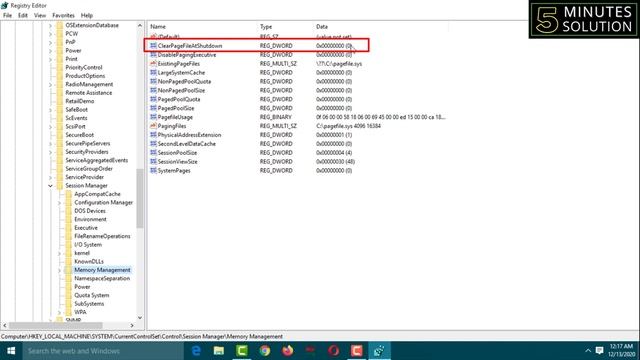Click the PagedPoolSize value icon
640x360 pixels.
pos(153,108)
